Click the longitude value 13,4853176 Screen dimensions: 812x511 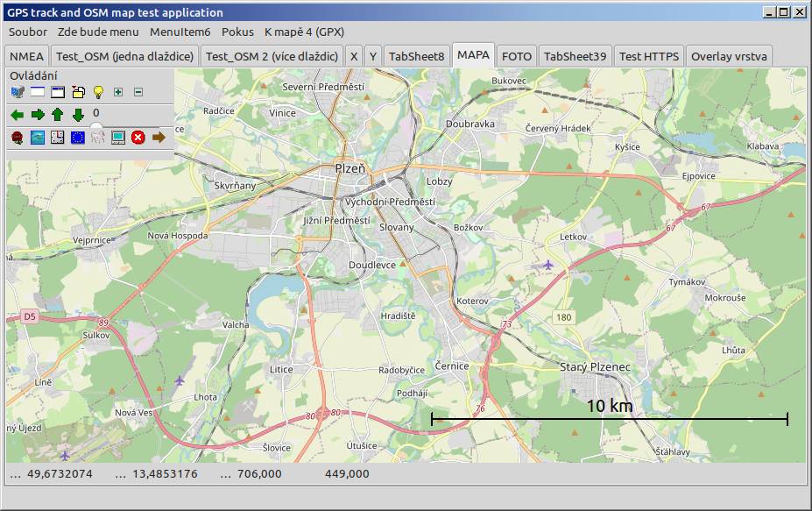pyautogui.click(x=165, y=473)
